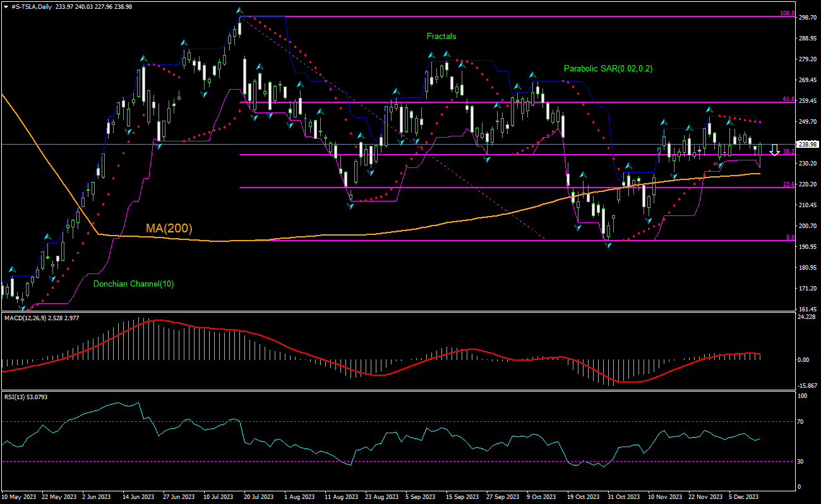The image size is (821, 504).
Task: Select the down fractal below the late-October low
Action: click(608, 245)
